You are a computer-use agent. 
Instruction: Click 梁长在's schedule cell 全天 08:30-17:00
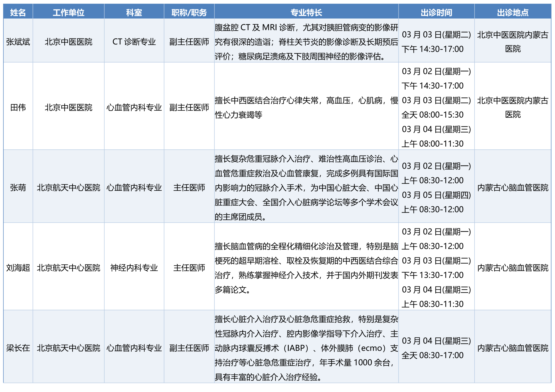pyautogui.click(x=432, y=355)
